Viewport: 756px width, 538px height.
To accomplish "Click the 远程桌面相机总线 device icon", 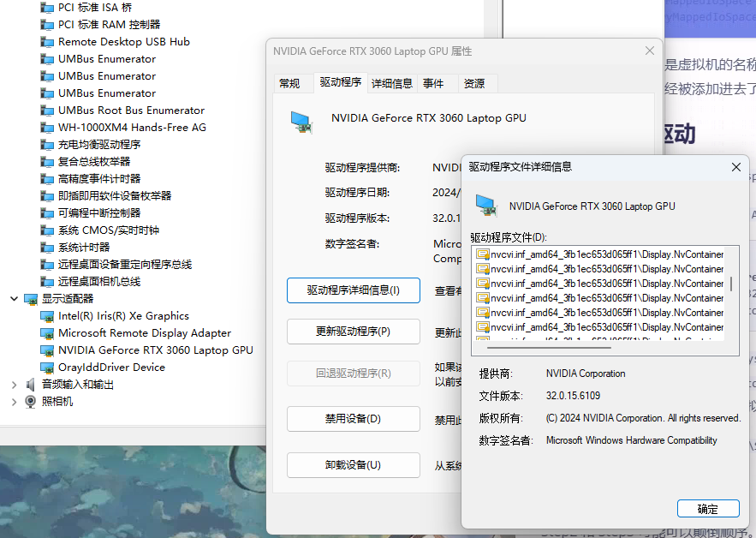I will click(47, 282).
